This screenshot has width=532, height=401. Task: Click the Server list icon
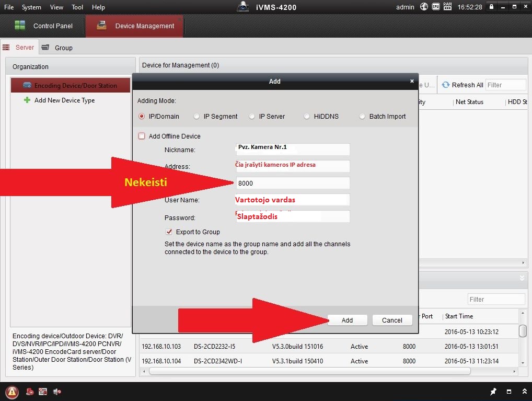coord(6,47)
